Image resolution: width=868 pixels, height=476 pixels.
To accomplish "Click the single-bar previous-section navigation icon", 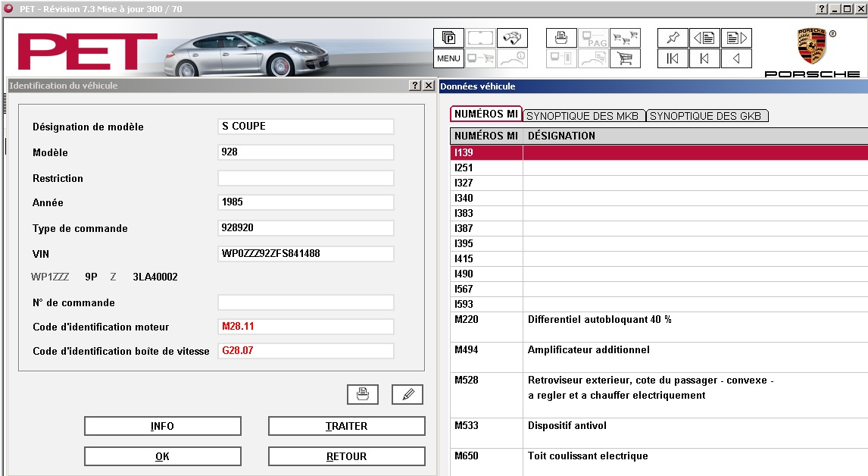I will (704, 58).
